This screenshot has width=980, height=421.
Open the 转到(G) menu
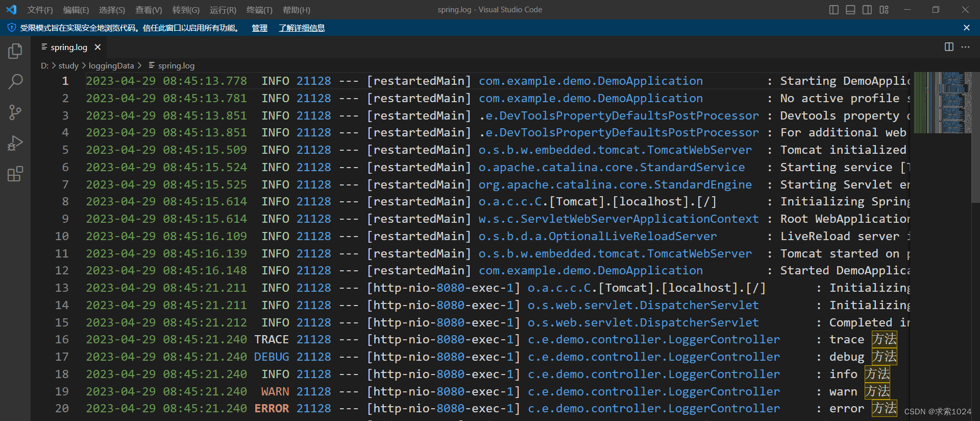pos(186,10)
